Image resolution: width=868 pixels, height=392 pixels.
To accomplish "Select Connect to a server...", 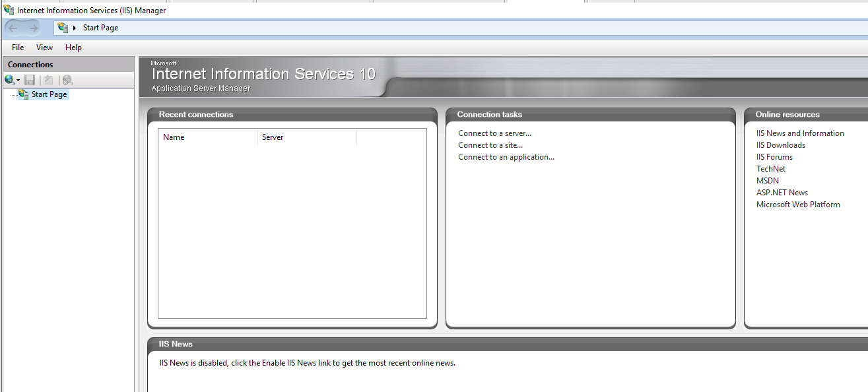I will tap(494, 133).
